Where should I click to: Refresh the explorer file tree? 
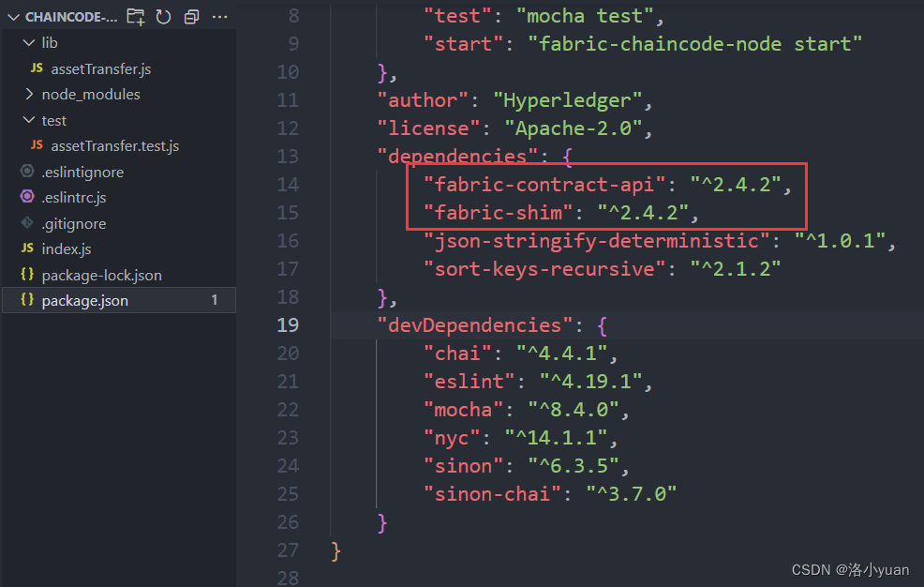pyautogui.click(x=163, y=17)
